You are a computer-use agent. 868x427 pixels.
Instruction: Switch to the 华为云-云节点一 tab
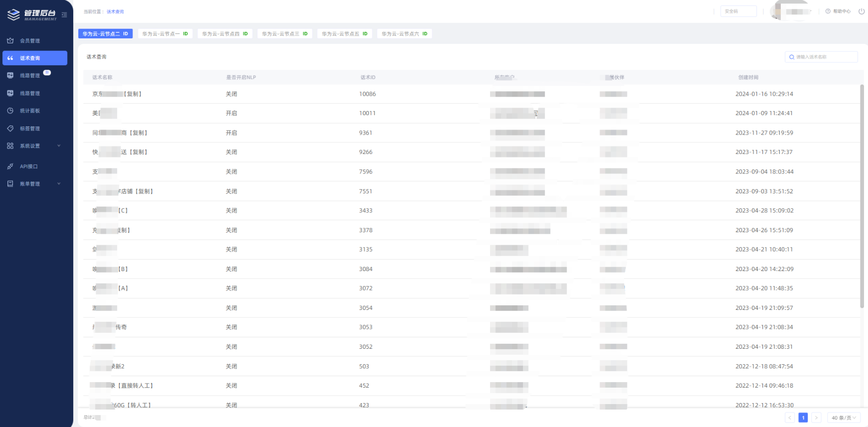click(165, 34)
